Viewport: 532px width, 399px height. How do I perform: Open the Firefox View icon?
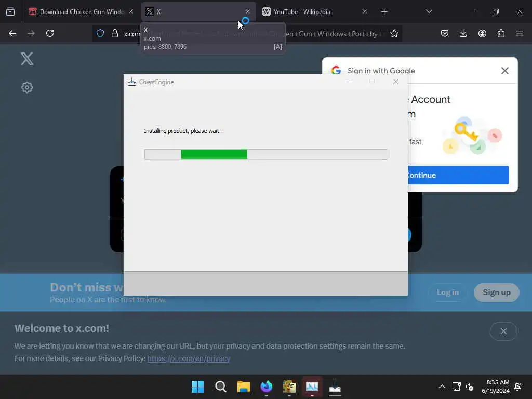(x=10, y=11)
